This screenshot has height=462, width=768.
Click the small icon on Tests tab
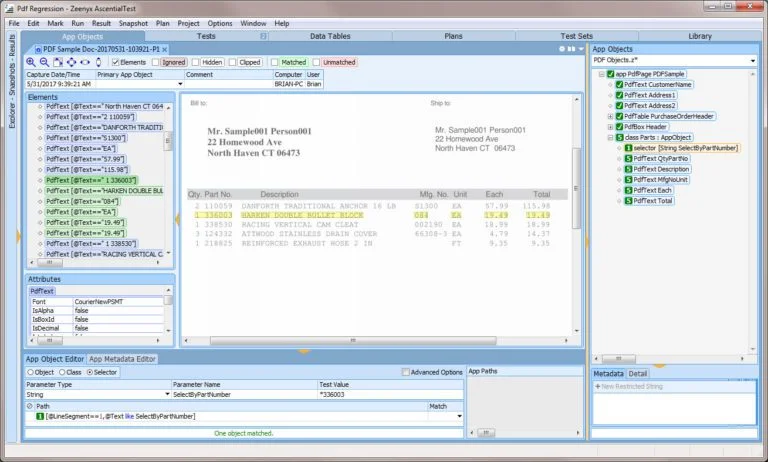(264, 36)
